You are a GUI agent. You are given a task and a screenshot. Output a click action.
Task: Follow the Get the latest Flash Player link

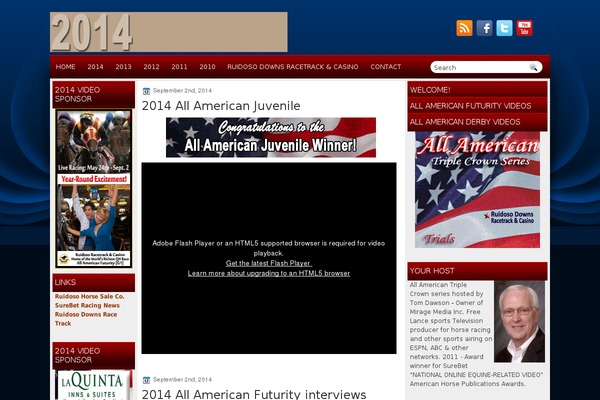click(x=269, y=263)
